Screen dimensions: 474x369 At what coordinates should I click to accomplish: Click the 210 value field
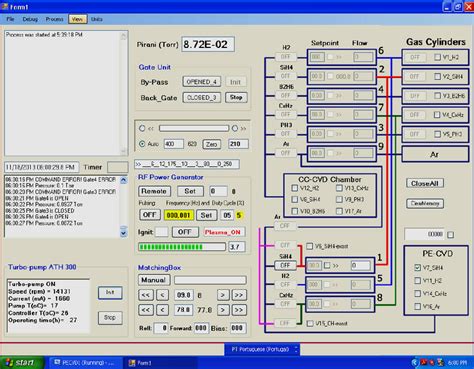(x=238, y=144)
